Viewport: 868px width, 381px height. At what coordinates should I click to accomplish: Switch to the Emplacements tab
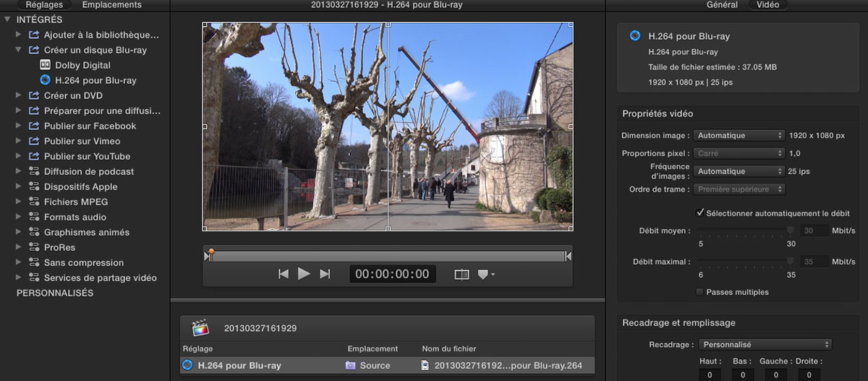tap(111, 5)
